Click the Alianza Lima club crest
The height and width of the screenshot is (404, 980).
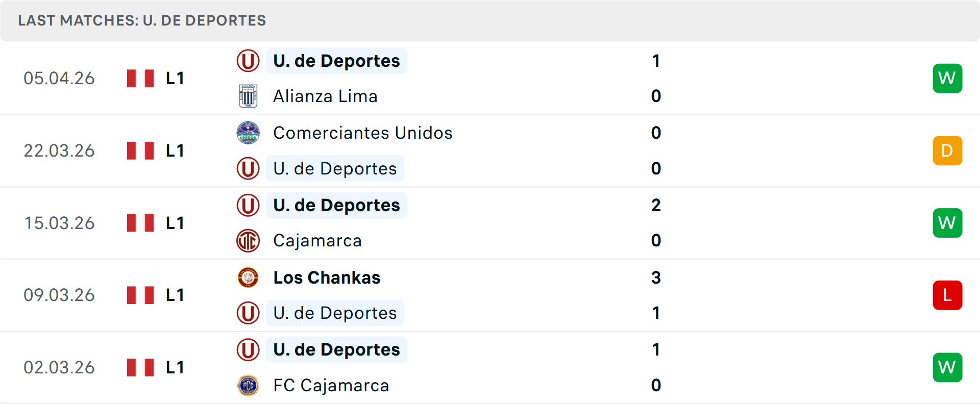248,96
